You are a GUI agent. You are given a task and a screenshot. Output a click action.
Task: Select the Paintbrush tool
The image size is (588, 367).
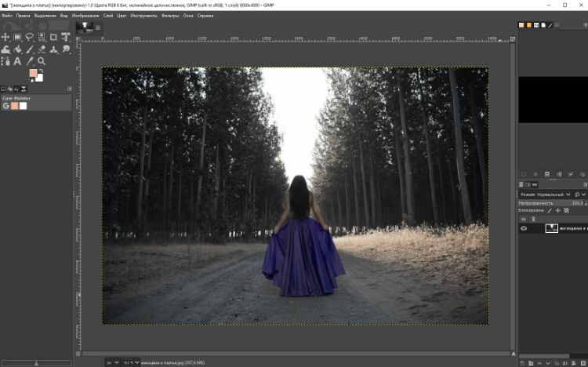[30, 49]
